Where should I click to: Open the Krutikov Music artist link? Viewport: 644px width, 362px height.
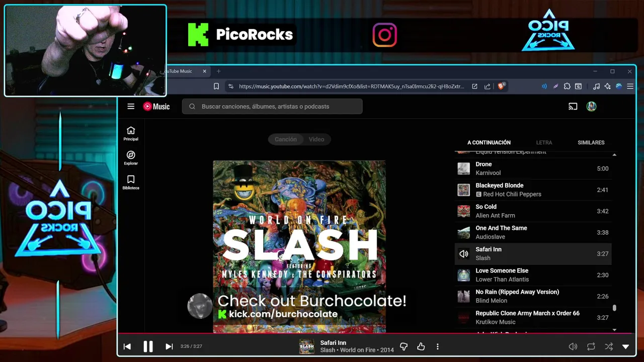tap(496, 322)
